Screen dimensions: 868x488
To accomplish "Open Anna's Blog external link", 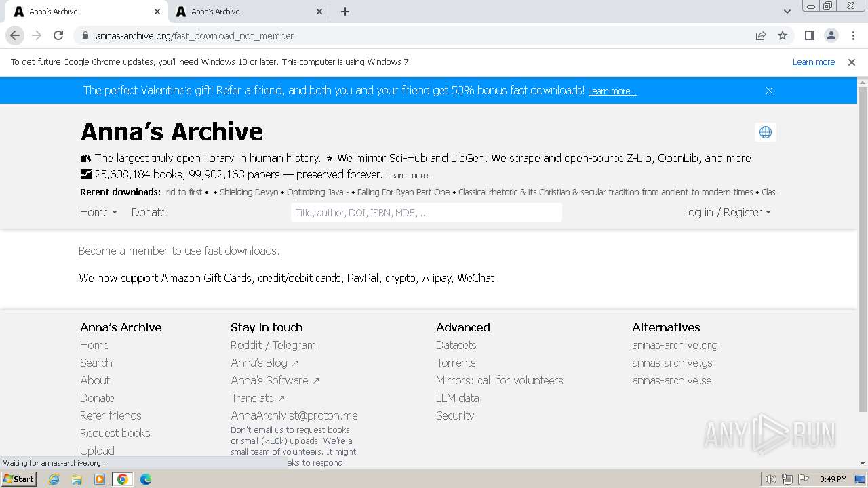I will pyautogui.click(x=264, y=363).
